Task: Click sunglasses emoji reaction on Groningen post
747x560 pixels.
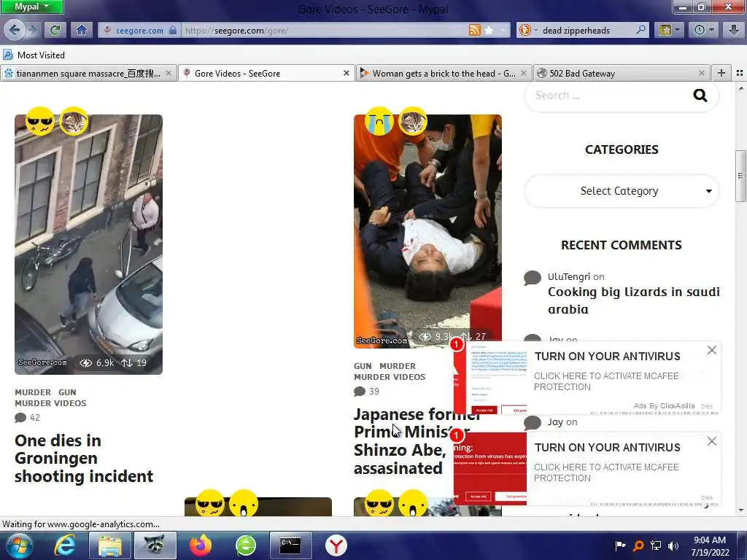Action: [x=40, y=122]
